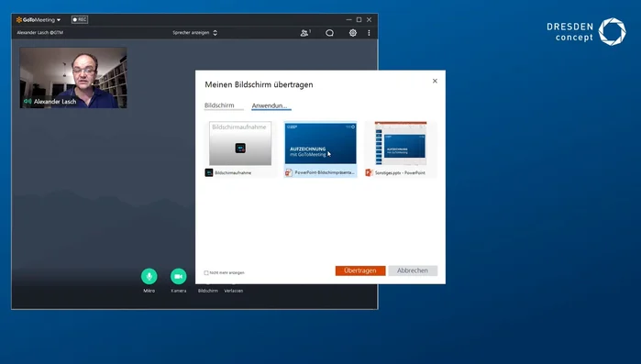Click the Bildschirmaufnahme label text below thumbnail

coord(233,172)
